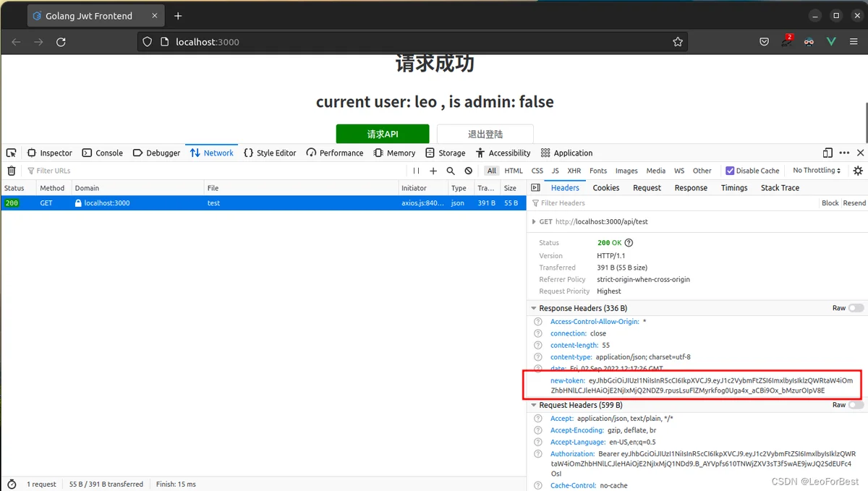The height and width of the screenshot is (491, 868).
Task: Switch to Debugger tab
Action: 157,153
